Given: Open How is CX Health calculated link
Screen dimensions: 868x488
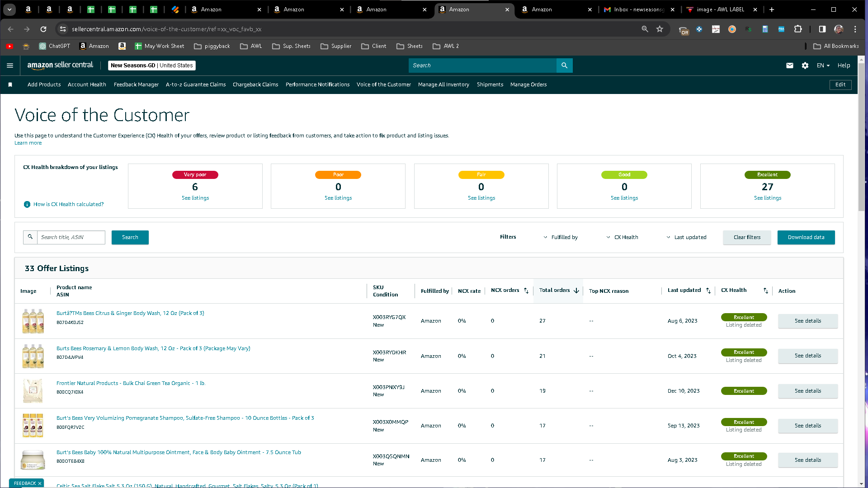Looking at the screenshot, I should [69, 204].
